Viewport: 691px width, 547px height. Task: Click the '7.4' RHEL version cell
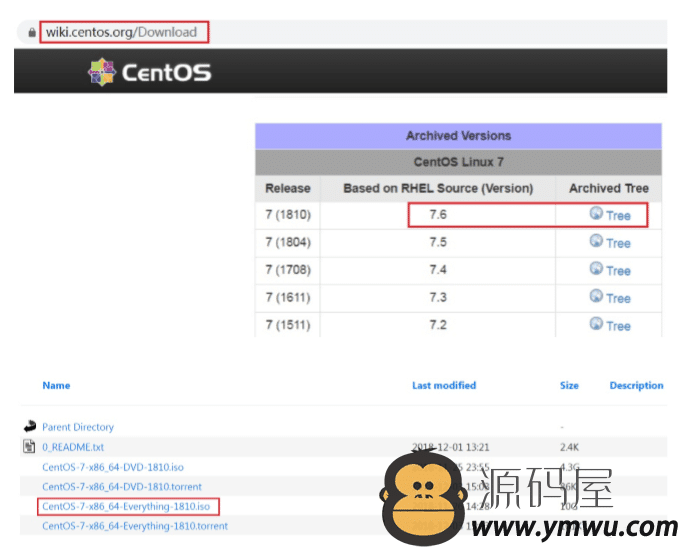pyautogui.click(x=438, y=270)
